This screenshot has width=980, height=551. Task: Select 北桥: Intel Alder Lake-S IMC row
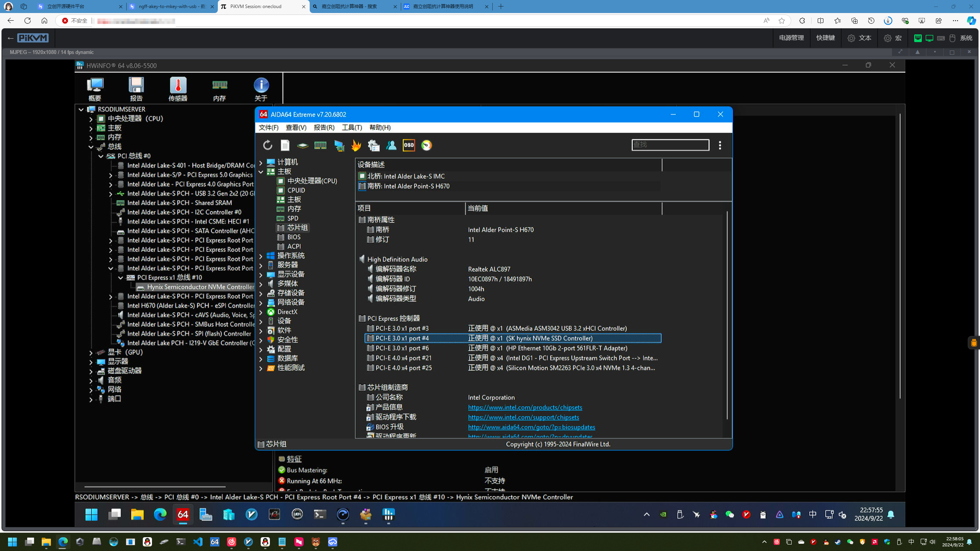click(x=406, y=176)
